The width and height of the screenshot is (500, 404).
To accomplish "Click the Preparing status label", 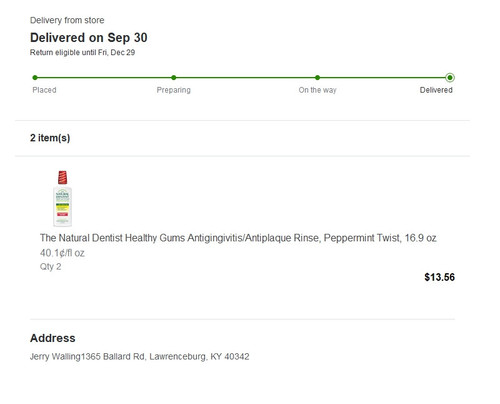I will pos(174,90).
